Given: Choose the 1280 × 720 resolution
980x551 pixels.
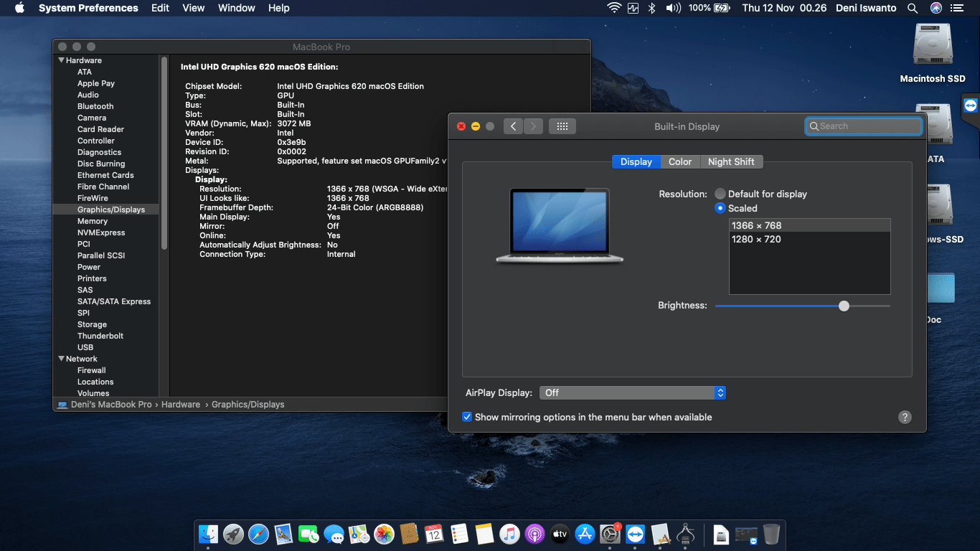Looking at the screenshot, I should coord(810,239).
